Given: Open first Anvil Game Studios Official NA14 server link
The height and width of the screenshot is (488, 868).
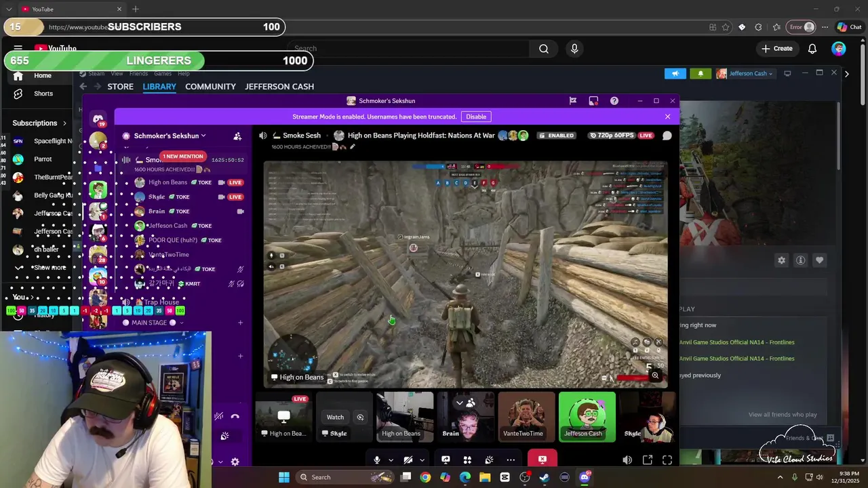Looking at the screenshot, I should click(736, 342).
